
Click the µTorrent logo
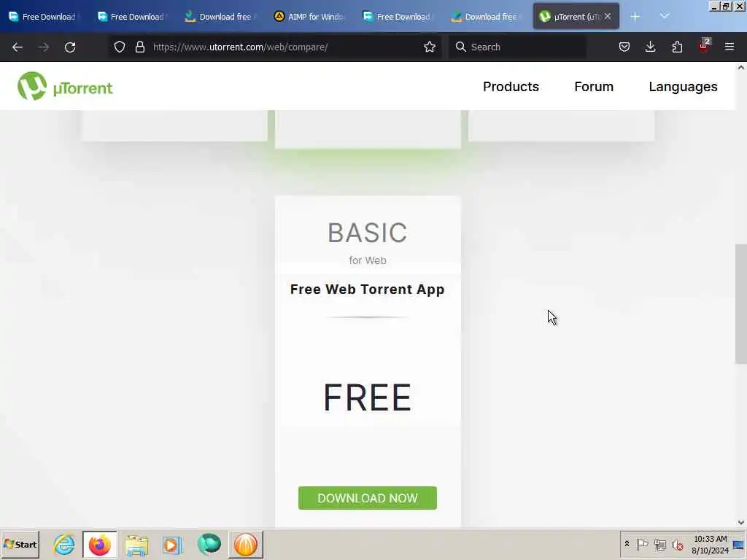pos(65,87)
